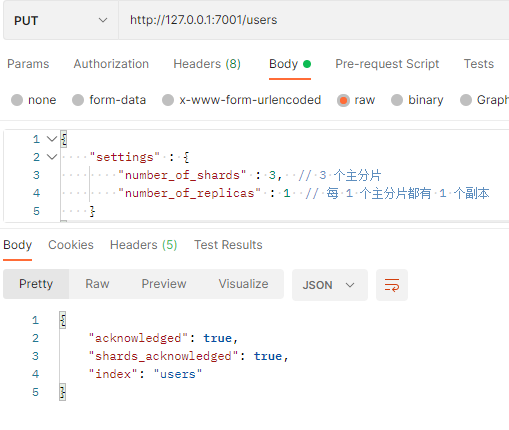Screen dimensions: 509x430
Task: Open the JSON response format dropdown
Action: (330, 285)
